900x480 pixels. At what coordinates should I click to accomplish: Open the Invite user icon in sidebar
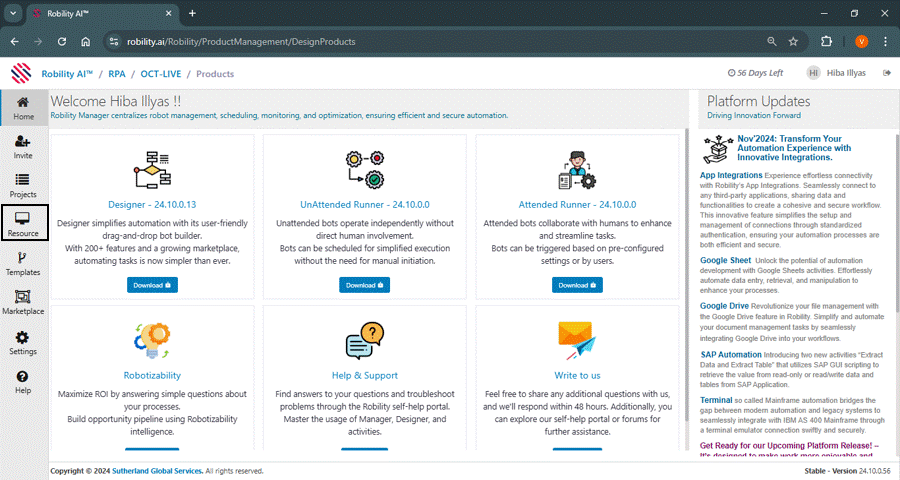(x=23, y=141)
